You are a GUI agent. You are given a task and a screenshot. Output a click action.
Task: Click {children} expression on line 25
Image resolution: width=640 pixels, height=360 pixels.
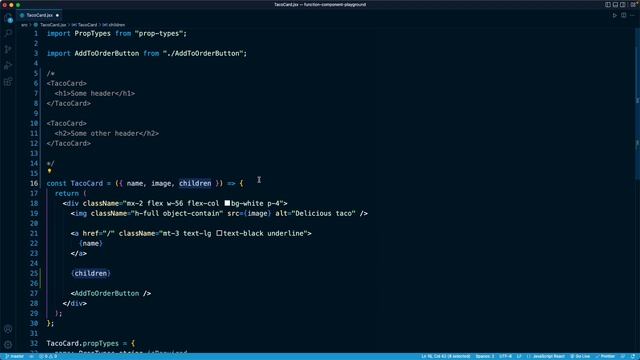pos(91,273)
